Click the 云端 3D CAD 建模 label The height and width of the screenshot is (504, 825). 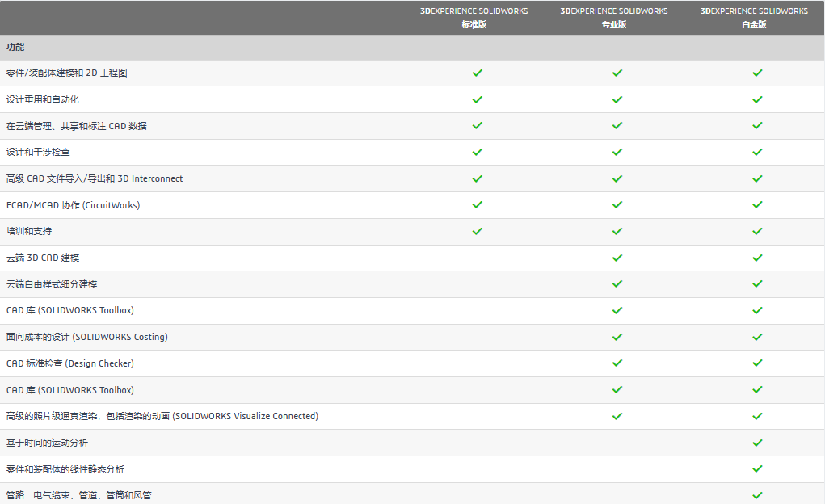pos(43,258)
